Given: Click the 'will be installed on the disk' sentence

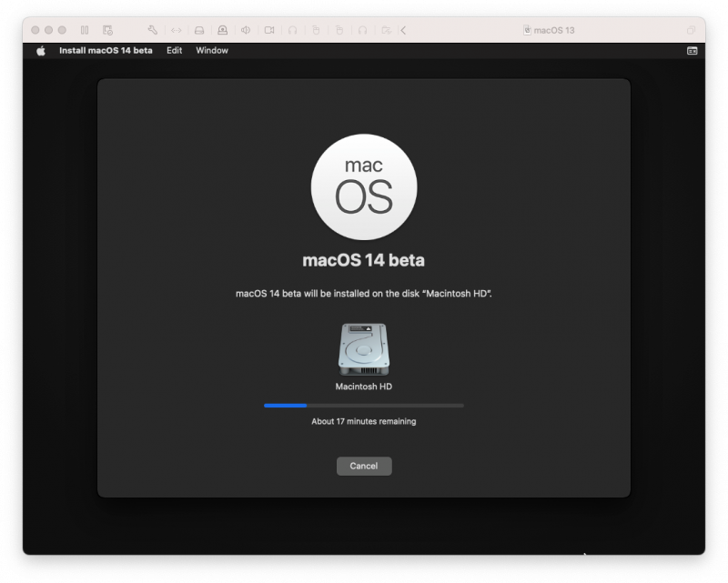Looking at the screenshot, I should pyautogui.click(x=363, y=294).
